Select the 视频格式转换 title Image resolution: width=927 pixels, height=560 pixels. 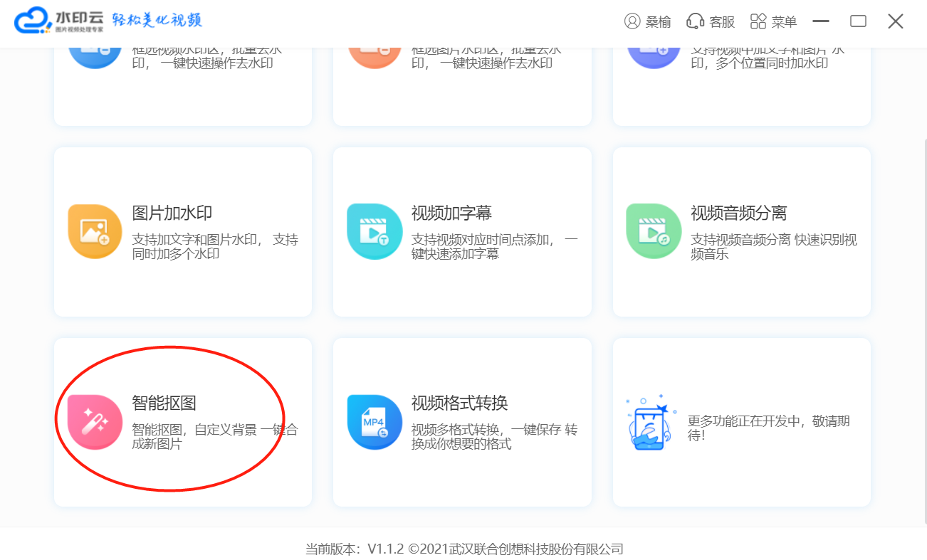point(459,403)
